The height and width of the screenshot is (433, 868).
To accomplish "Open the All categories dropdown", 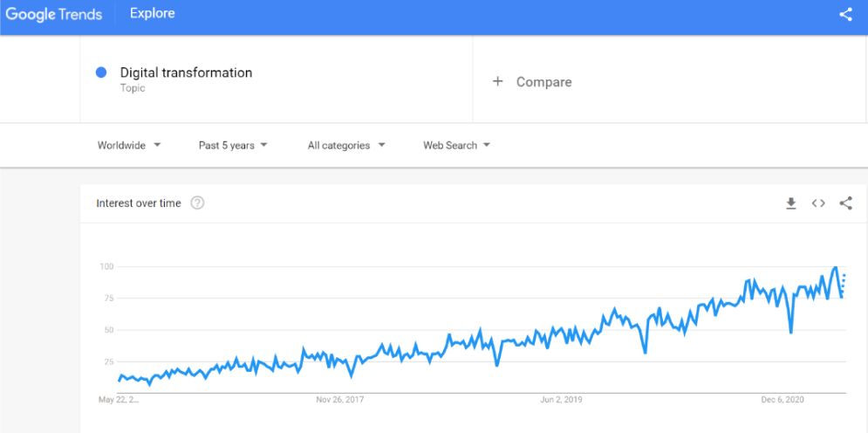I will pyautogui.click(x=346, y=145).
